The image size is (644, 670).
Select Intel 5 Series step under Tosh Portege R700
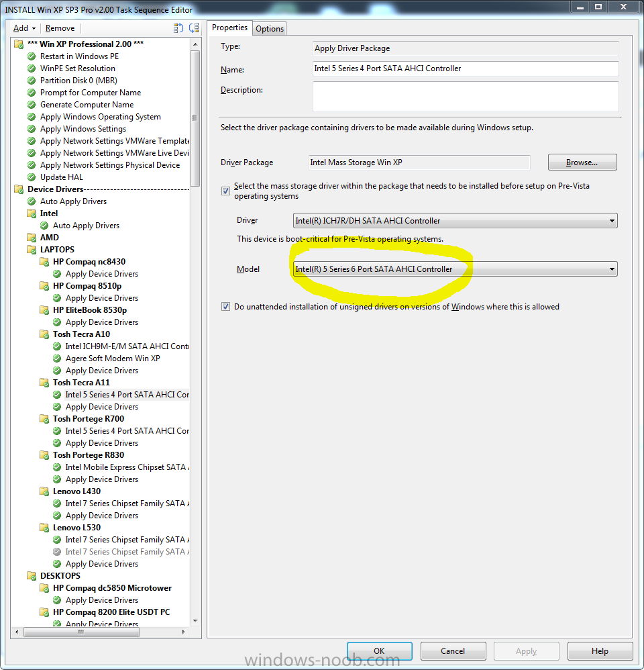coord(127,431)
